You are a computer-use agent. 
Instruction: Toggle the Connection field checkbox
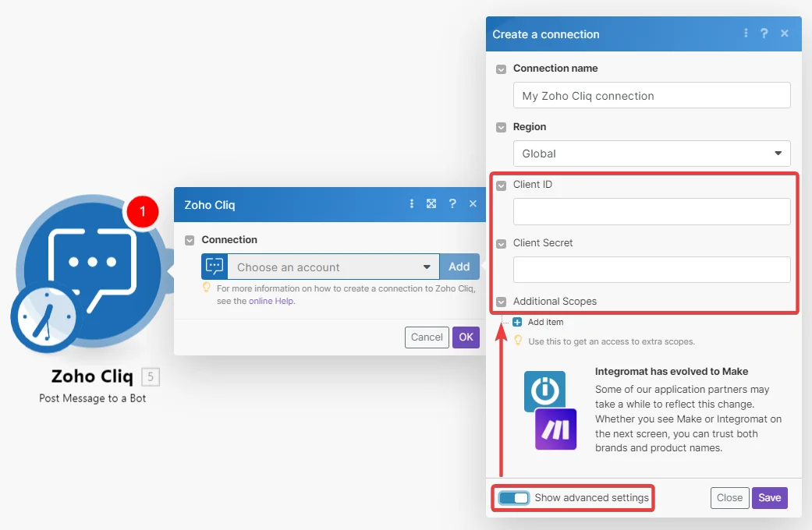click(190, 240)
